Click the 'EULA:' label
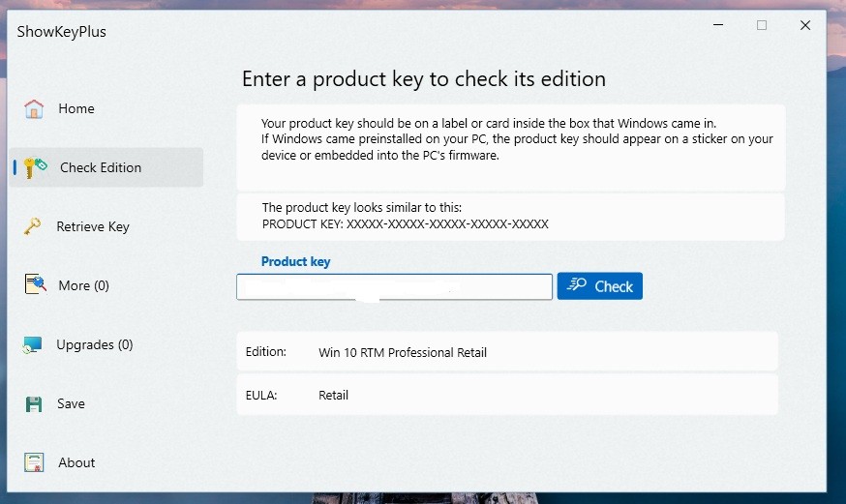Viewport: 846px width, 504px height. 261,396
